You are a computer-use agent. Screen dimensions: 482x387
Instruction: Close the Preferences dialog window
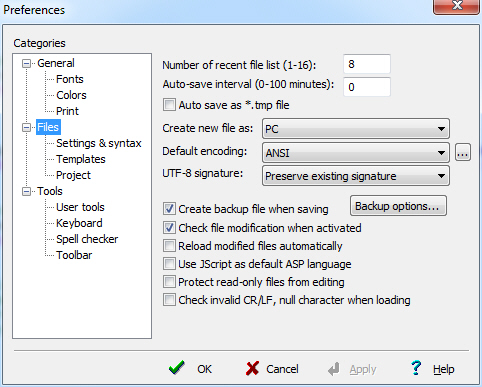coord(456,6)
